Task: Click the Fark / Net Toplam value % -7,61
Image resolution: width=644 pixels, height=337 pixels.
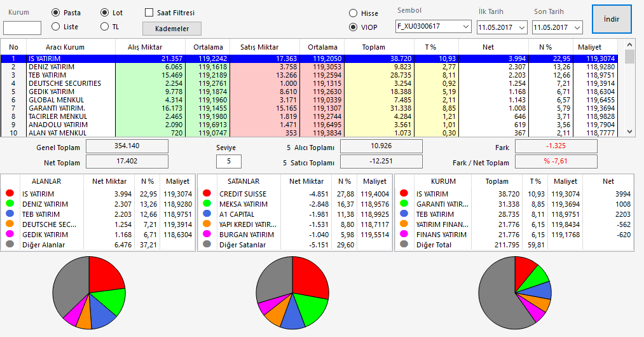Action: pyautogui.click(x=556, y=161)
